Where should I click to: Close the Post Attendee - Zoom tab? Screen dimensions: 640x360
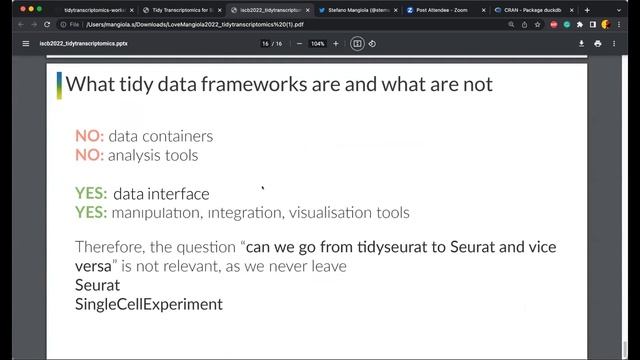click(484, 10)
